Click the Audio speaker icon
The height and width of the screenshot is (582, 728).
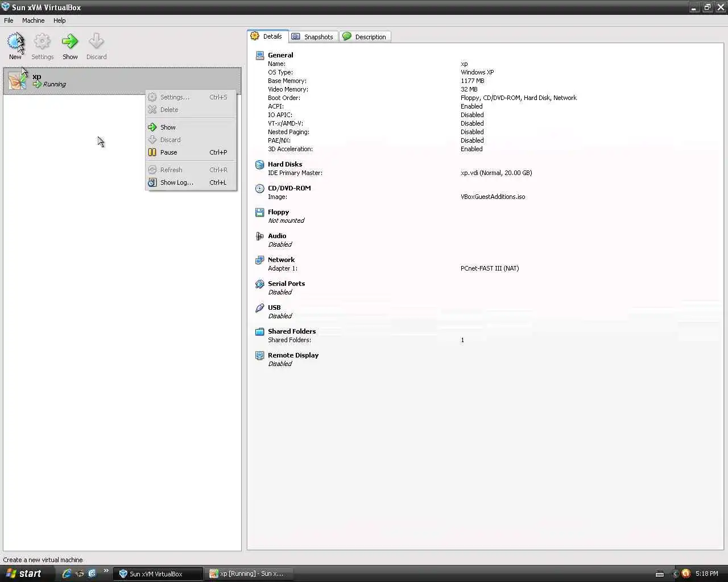[x=260, y=236]
